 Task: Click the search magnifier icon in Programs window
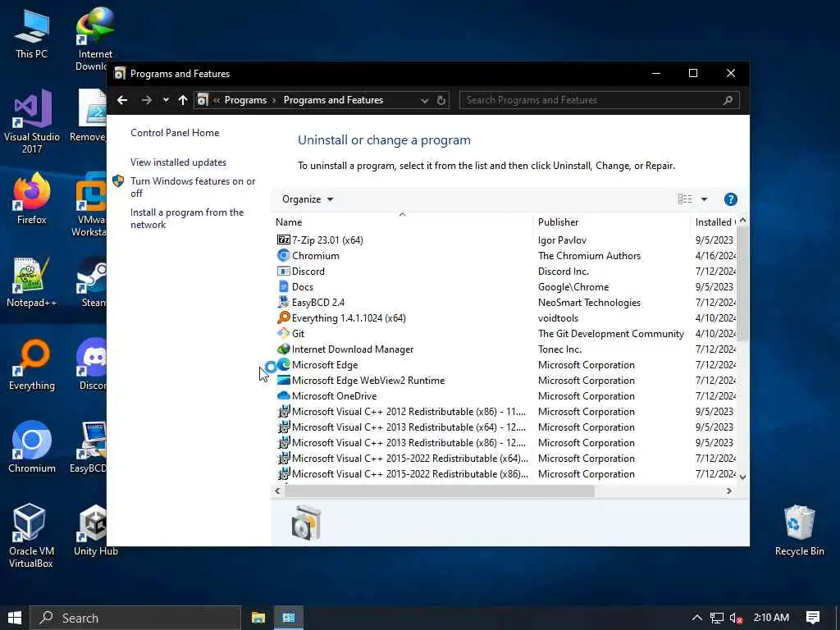728,100
